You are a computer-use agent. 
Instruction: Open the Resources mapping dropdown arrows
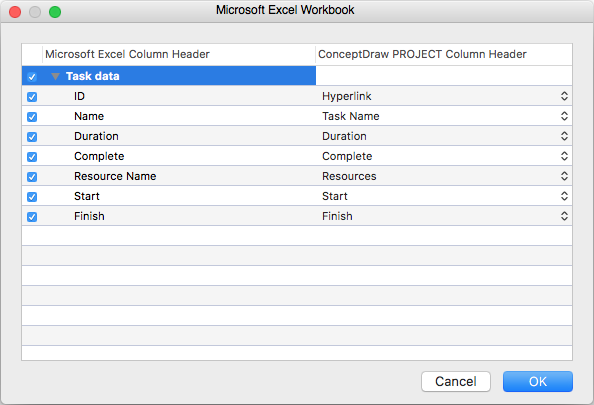tap(564, 176)
